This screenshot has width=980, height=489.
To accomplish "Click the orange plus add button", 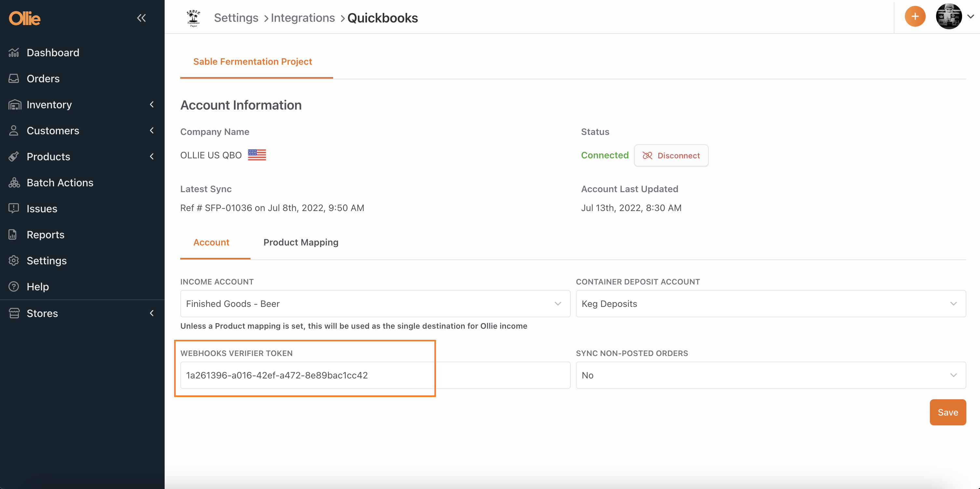I will pos(915,16).
